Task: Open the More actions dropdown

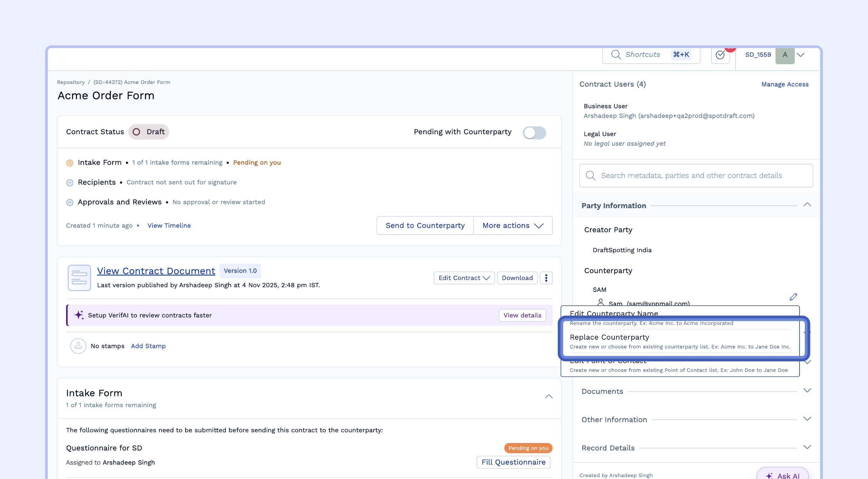Action: click(513, 225)
